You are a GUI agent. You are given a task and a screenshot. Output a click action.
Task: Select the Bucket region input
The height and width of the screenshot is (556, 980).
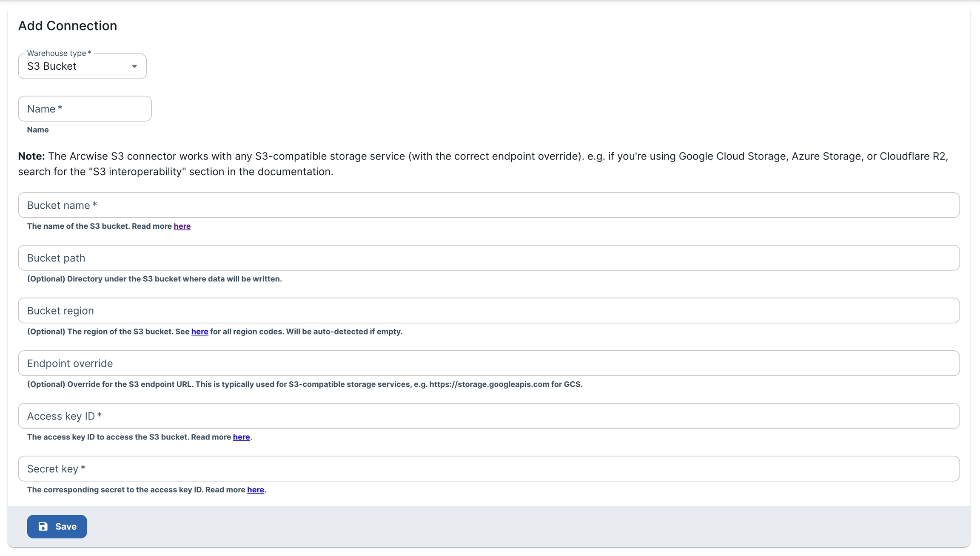coord(488,311)
